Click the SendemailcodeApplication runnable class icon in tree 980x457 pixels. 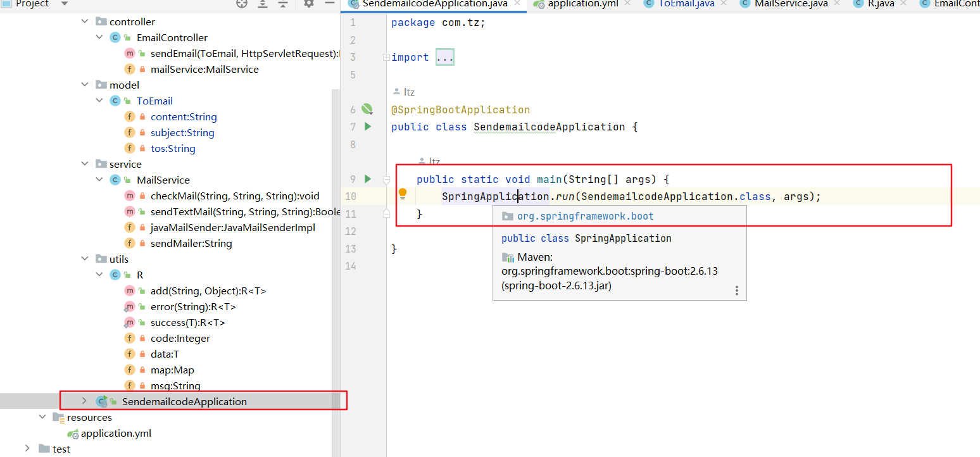click(101, 401)
